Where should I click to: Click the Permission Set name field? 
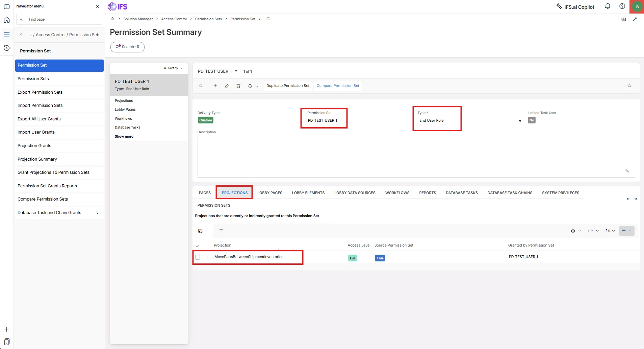323,120
